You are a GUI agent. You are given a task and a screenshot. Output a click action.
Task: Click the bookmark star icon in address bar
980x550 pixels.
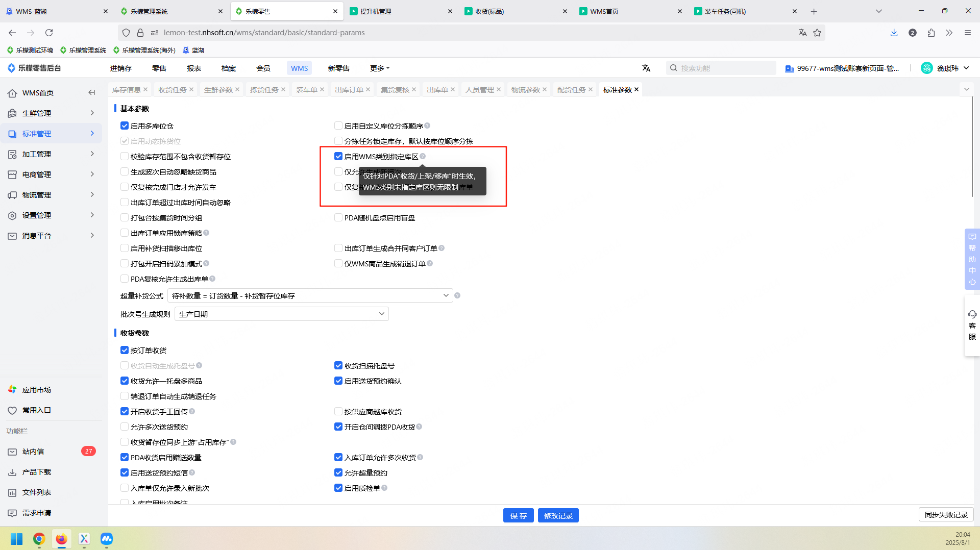[x=817, y=33]
